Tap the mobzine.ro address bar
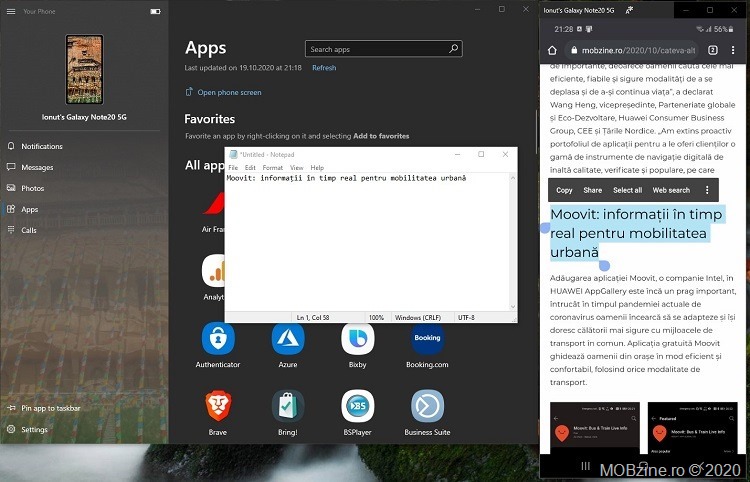This screenshot has height=482, width=750. pos(633,50)
